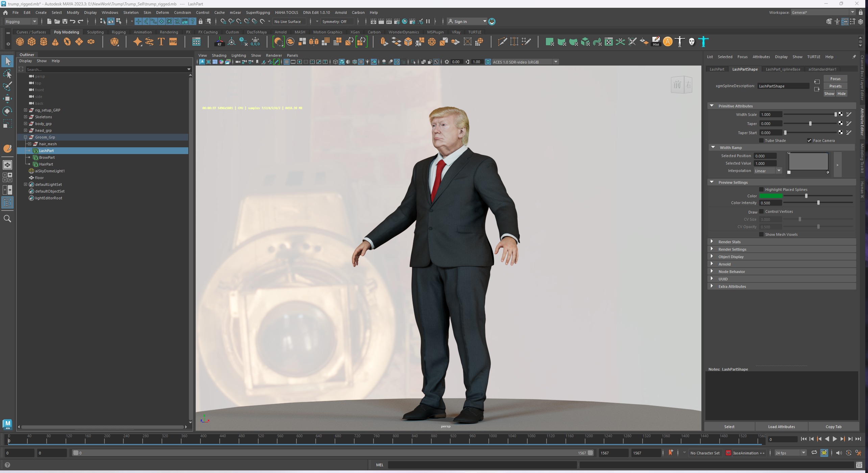The width and height of the screenshot is (868, 473).
Task: Create a polygon cube from shelf
Action: (x=32, y=42)
